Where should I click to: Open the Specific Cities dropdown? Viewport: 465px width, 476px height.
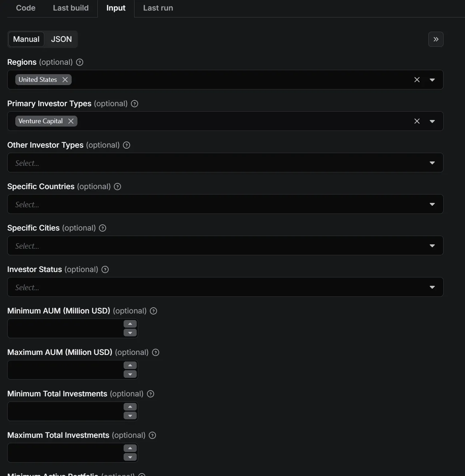pos(432,245)
